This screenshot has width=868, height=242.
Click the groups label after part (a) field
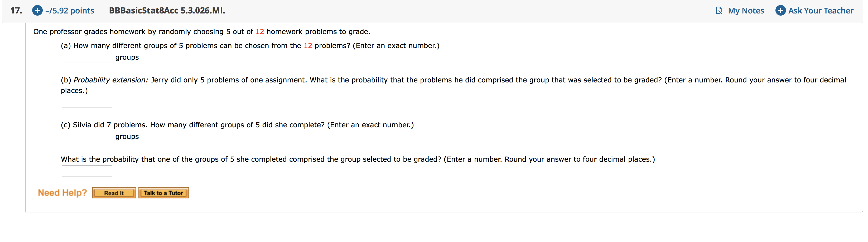(x=127, y=57)
